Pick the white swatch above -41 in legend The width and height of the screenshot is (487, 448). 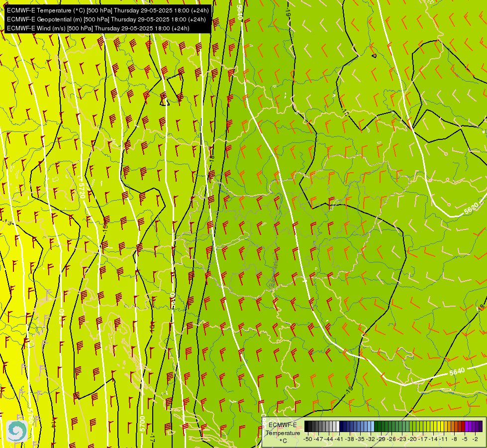pyautogui.click(x=338, y=426)
